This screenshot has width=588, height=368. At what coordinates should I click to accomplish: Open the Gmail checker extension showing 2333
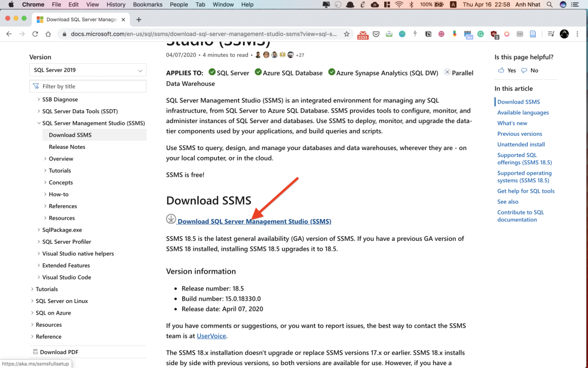tap(363, 35)
